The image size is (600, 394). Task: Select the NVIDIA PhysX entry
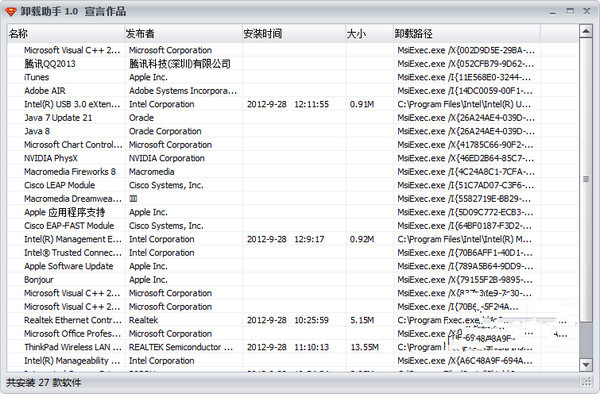pos(292,158)
